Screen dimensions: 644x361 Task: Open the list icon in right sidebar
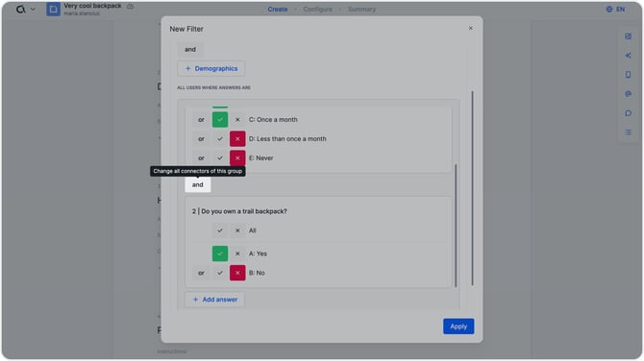628,132
